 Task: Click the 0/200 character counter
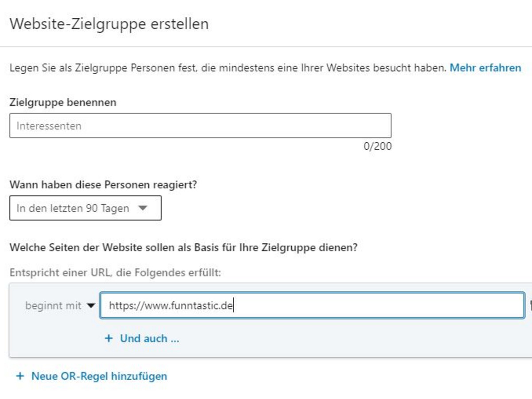(377, 146)
